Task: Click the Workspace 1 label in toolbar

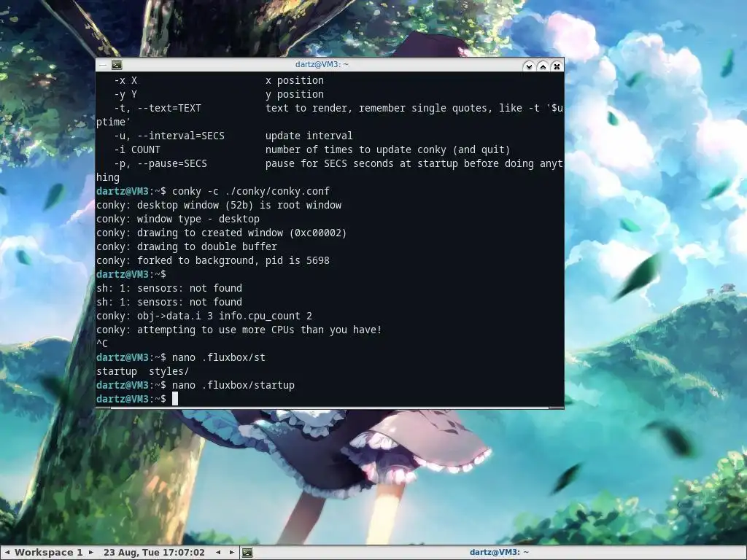Action: (x=49, y=553)
